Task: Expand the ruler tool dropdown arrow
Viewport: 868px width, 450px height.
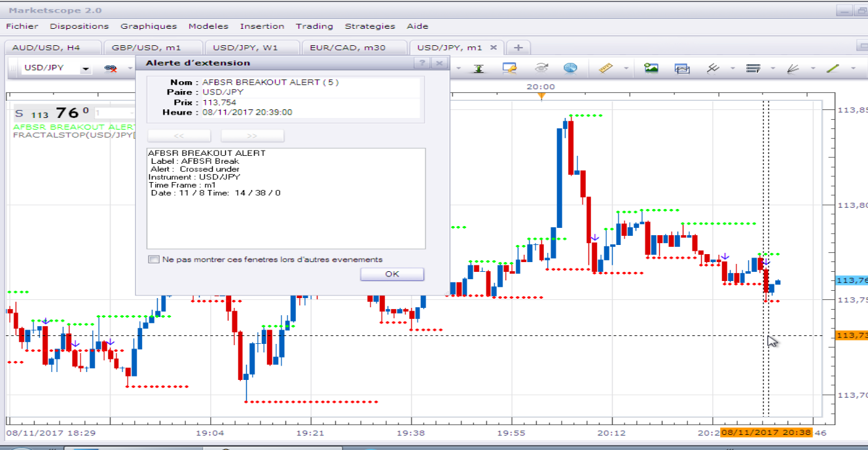Action: click(626, 68)
